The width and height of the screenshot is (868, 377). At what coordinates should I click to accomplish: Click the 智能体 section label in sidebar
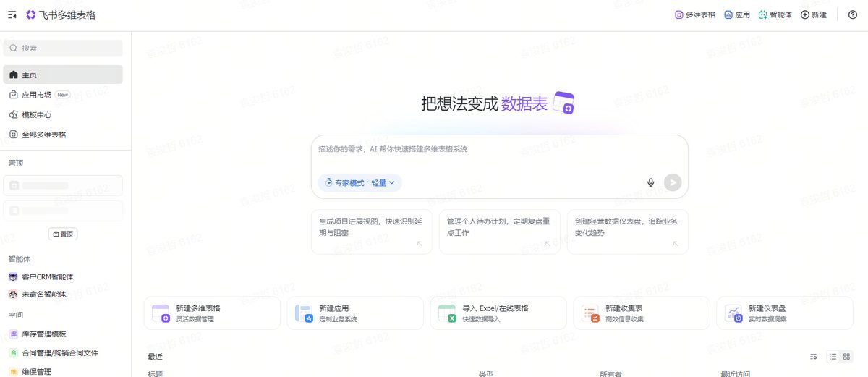(x=19, y=258)
